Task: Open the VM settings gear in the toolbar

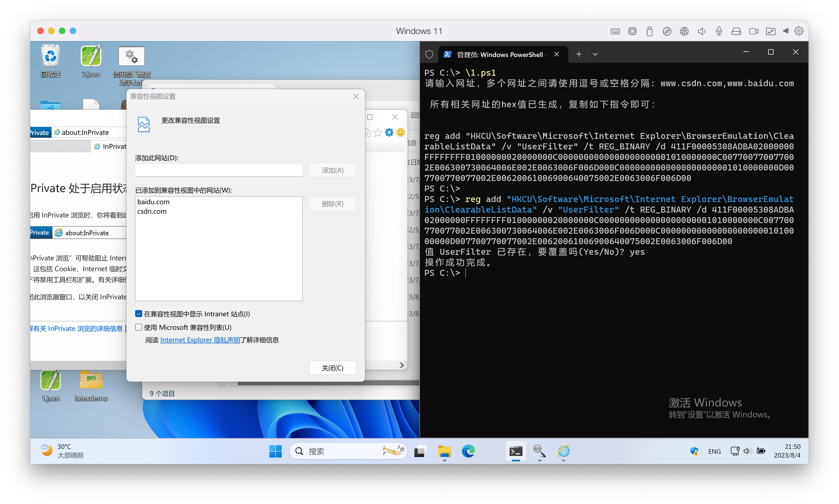Action: click(799, 31)
